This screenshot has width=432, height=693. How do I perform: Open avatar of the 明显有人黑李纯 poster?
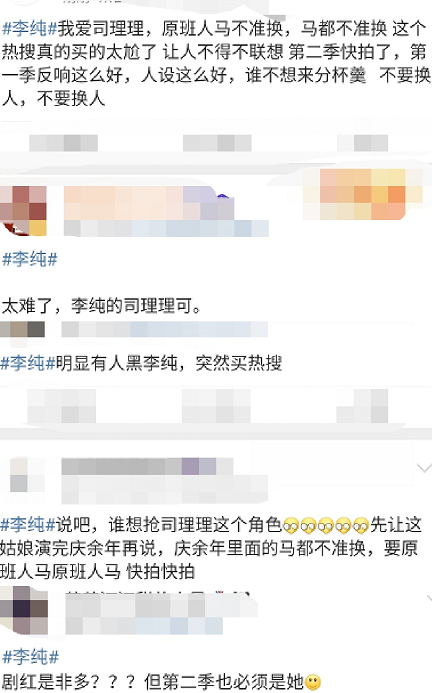click(23, 329)
